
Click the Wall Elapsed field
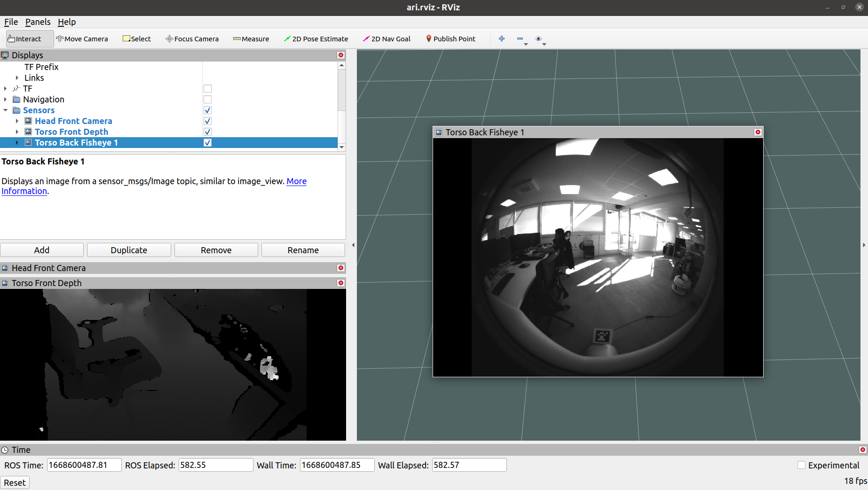469,465
